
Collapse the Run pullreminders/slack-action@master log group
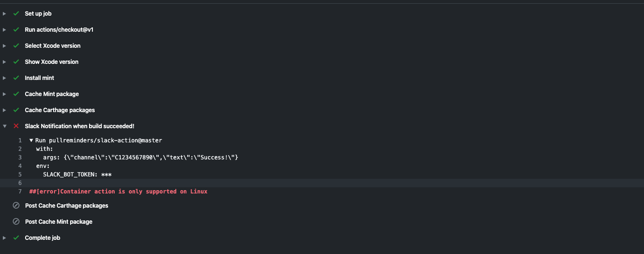click(31, 140)
